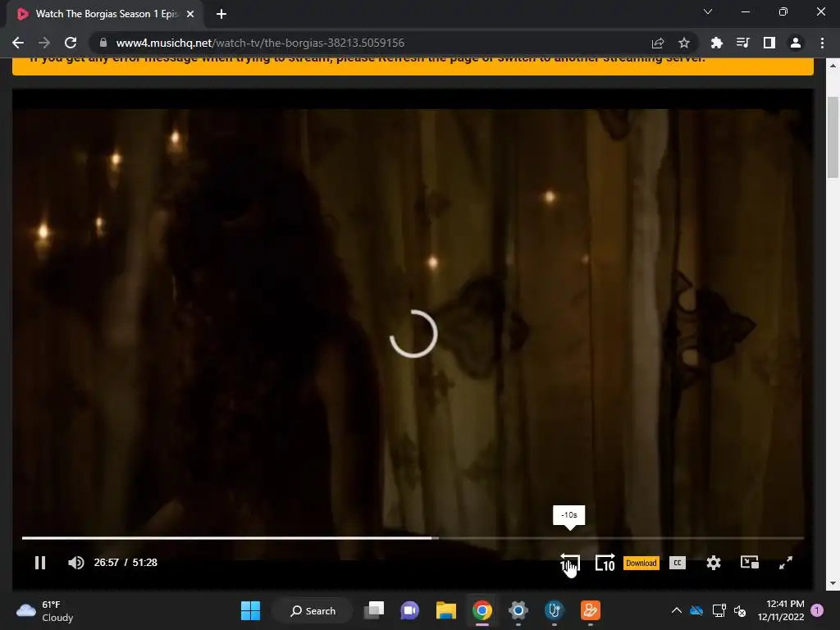This screenshot has height=630, width=840.
Task: Open the weather widget showing 61°F Cloudy
Action: click(45, 610)
